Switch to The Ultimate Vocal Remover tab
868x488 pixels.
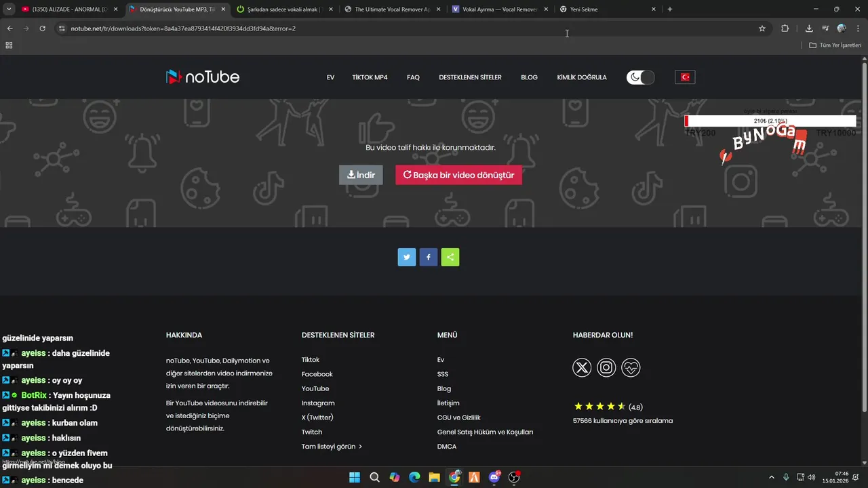(x=391, y=9)
